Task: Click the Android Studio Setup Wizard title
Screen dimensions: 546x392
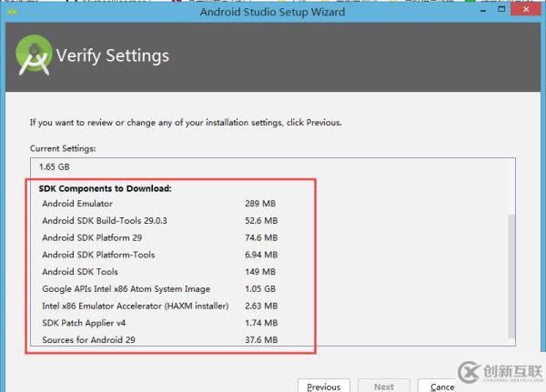Action: [x=272, y=12]
